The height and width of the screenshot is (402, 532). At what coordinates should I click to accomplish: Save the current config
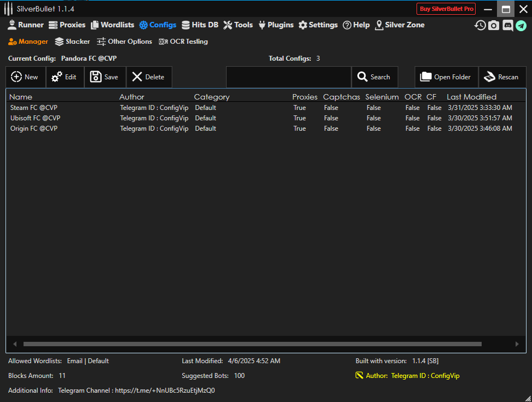(x=105, y=77)
